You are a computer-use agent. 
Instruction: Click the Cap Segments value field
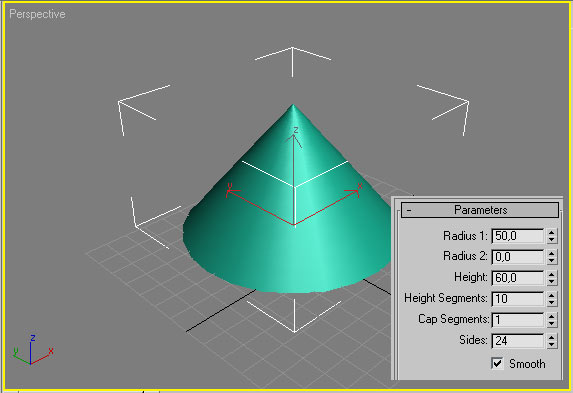517,320
